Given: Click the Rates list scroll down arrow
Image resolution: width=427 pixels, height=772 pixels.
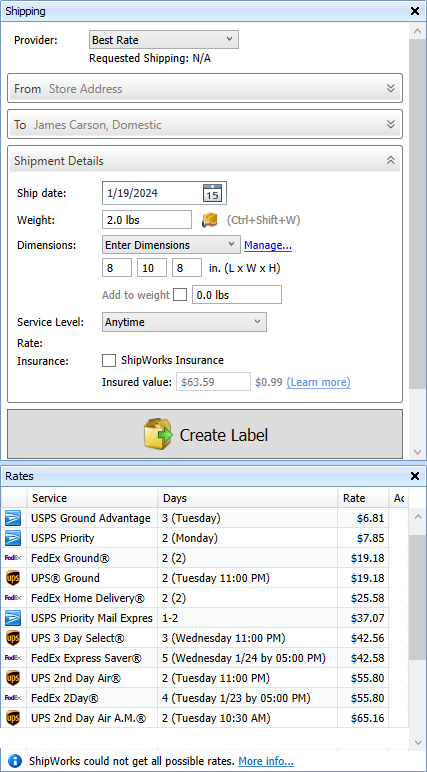Looking at the screenshot, I should click(417, 743).
